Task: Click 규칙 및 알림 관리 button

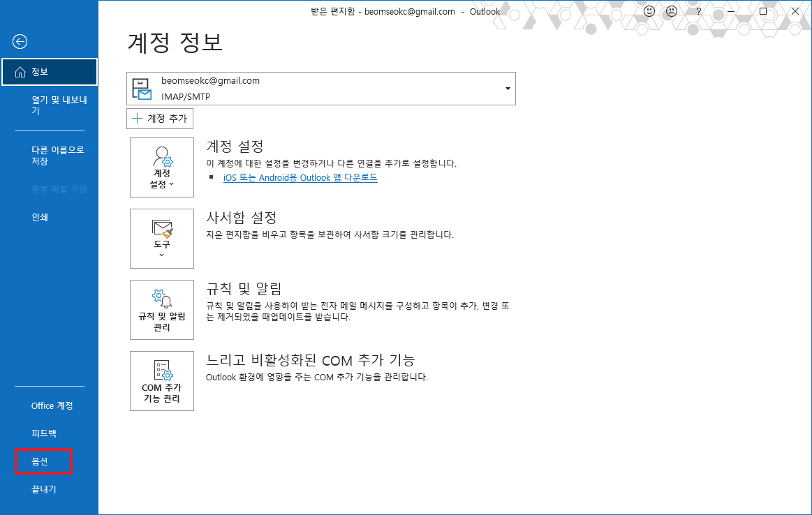Action: [162, 310]
